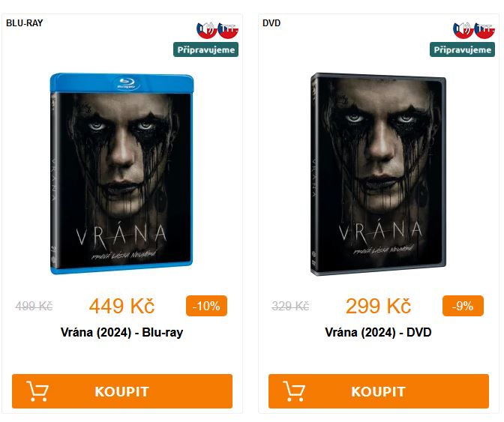
Task: Click the Připravujeme badge on Blu-ray card
Action: pos(205,49)
